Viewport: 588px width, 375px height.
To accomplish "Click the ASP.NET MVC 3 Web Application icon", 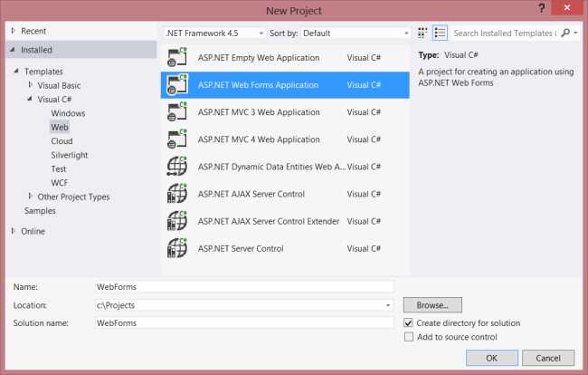I will (177, 111).
